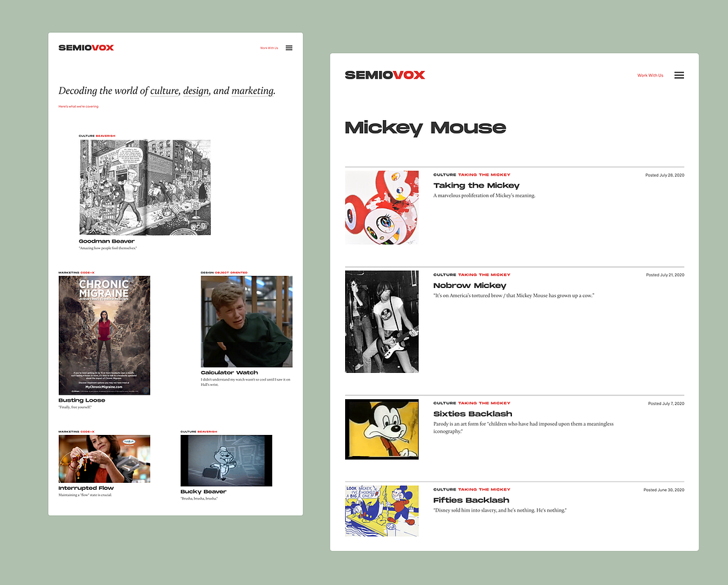
Task: Click TAKING THE MICKEY tag on Nobrow Mickey post
Action: coord(484,275)
